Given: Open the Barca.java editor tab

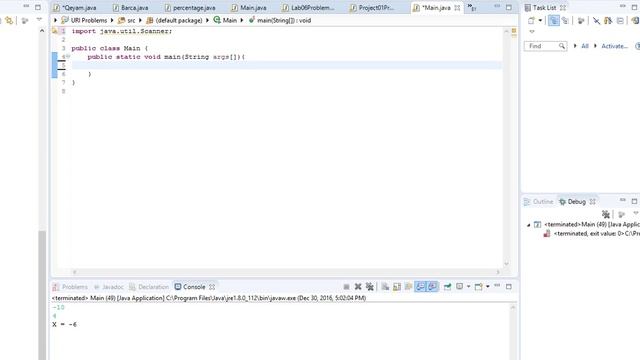Looking at the screenshot, I should [x=130, y=8].
